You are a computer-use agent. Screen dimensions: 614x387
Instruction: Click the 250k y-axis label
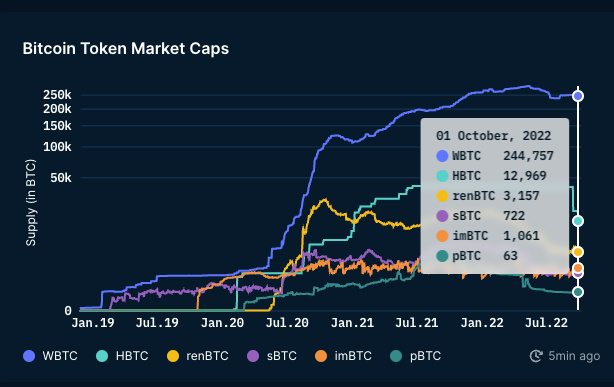coord(57,95)
